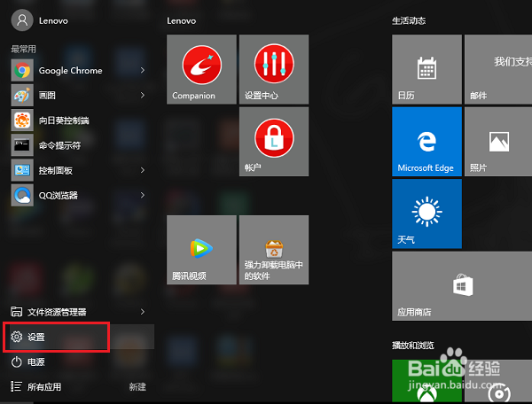
Task: Open the 设置中心 Lenovo settings tile
Action: pyautogui.click(x=274, y=69)
